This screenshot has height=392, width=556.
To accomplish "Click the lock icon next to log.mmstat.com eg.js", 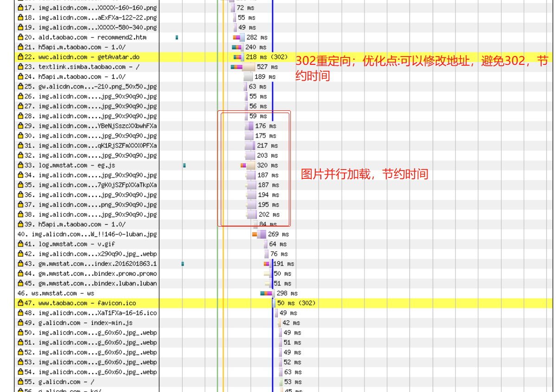I will pos(20,165).
